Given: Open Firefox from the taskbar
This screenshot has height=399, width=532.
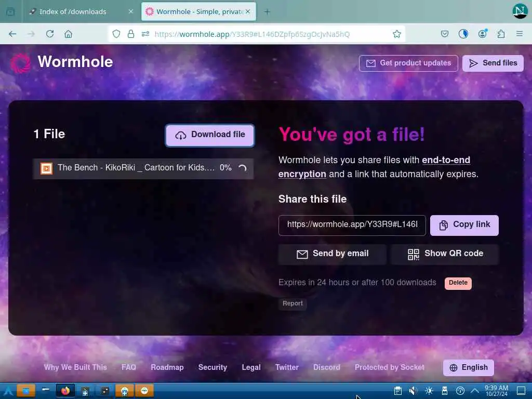Looking at the screenshot, I should point(65,391).
